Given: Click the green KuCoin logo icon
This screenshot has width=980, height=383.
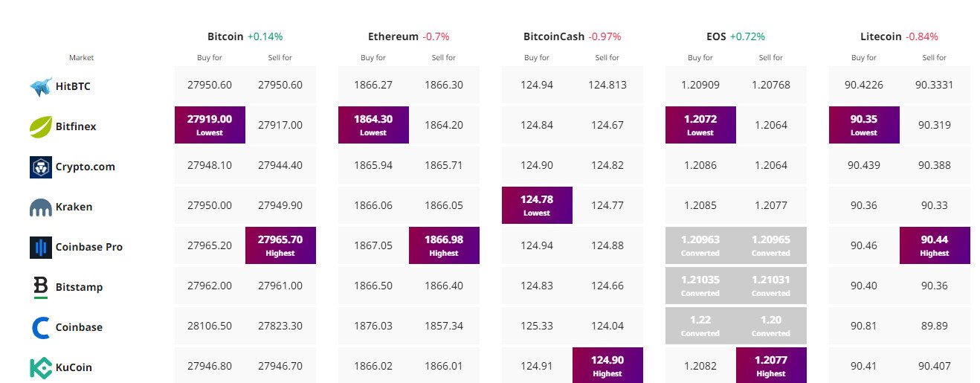Looking at the screenshot, I should (40, 367).
